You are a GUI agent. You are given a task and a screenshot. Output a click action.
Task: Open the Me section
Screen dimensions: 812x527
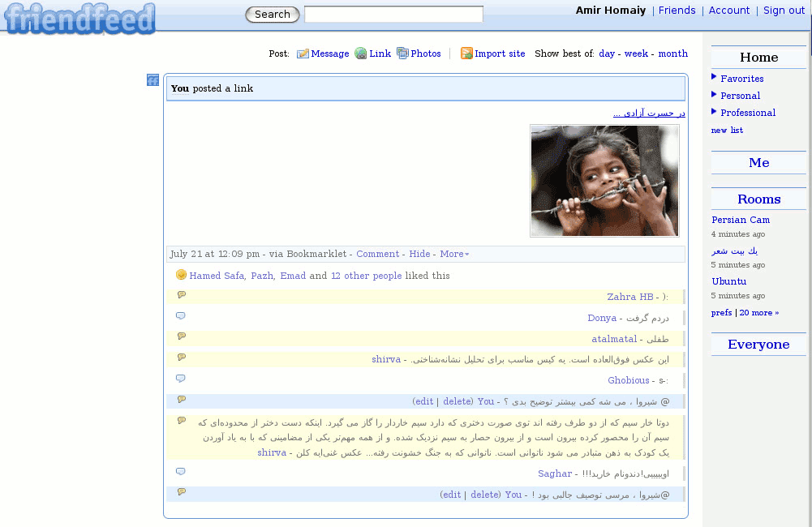758,162
